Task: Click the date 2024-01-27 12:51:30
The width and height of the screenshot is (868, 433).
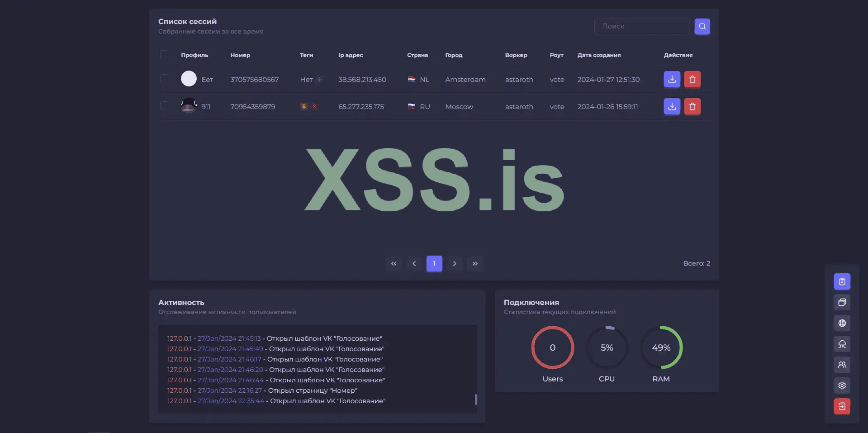Action: [608, 80]
